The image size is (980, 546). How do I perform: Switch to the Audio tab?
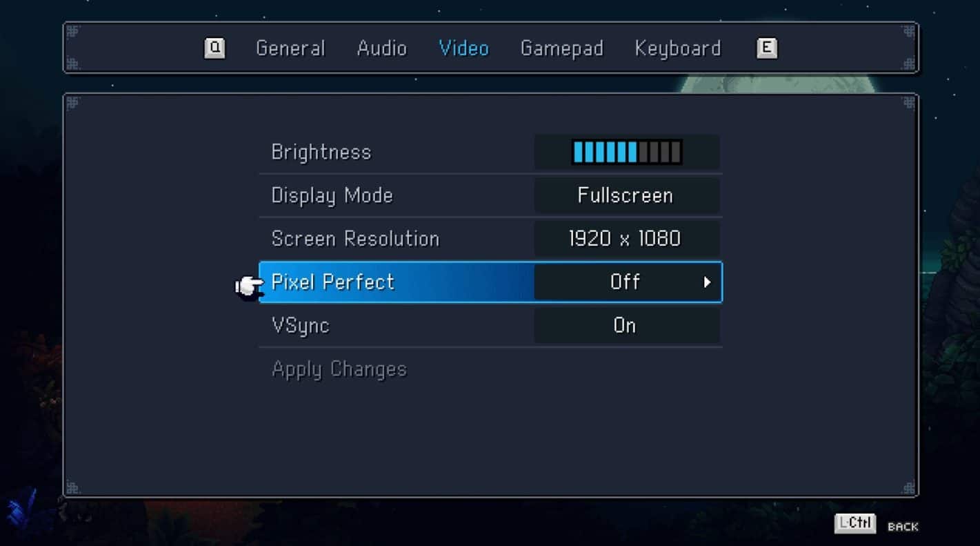(382, 48)
